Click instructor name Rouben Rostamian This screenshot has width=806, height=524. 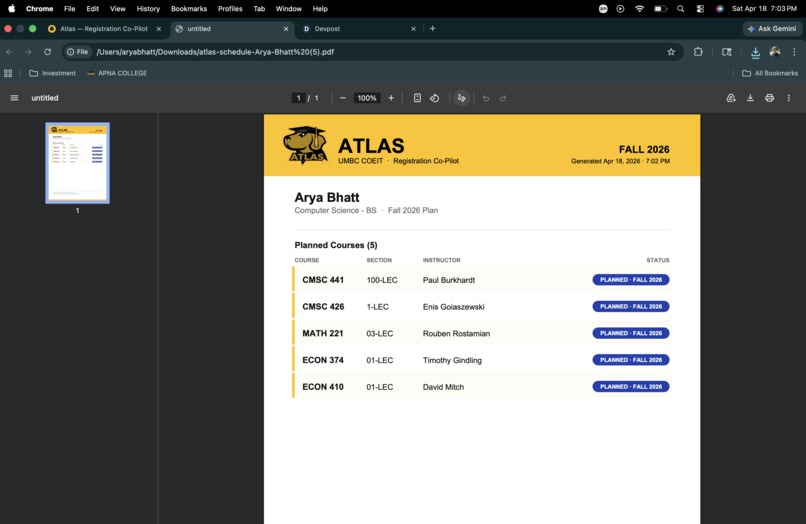coord(456,333)
